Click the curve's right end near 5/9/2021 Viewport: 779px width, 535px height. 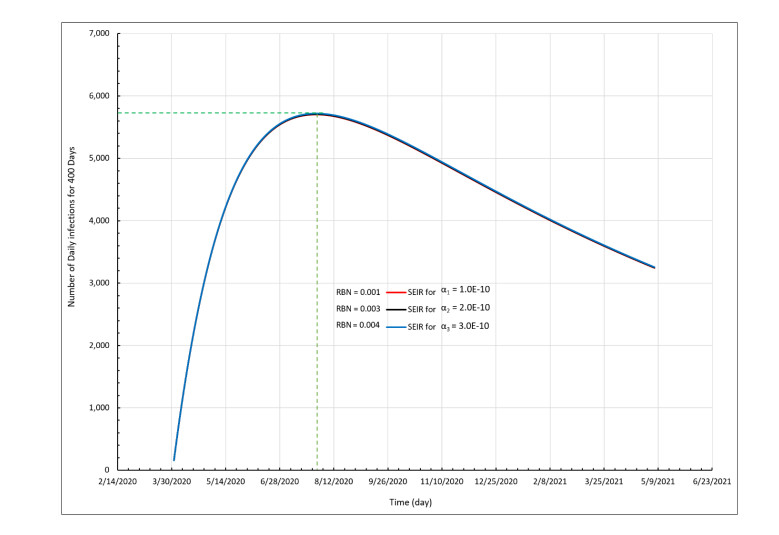pos(654,267)
